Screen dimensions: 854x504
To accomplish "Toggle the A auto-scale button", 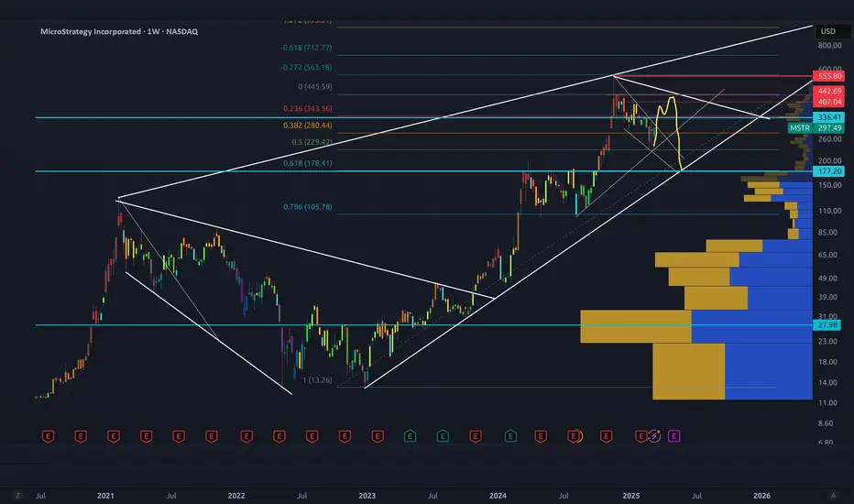I will click(833, 495).
